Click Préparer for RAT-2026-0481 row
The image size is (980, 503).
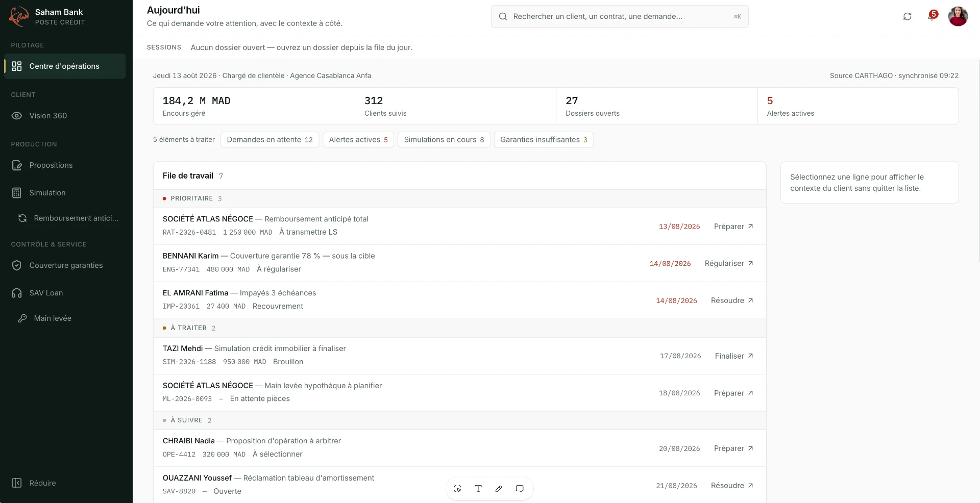pos(733,227)
